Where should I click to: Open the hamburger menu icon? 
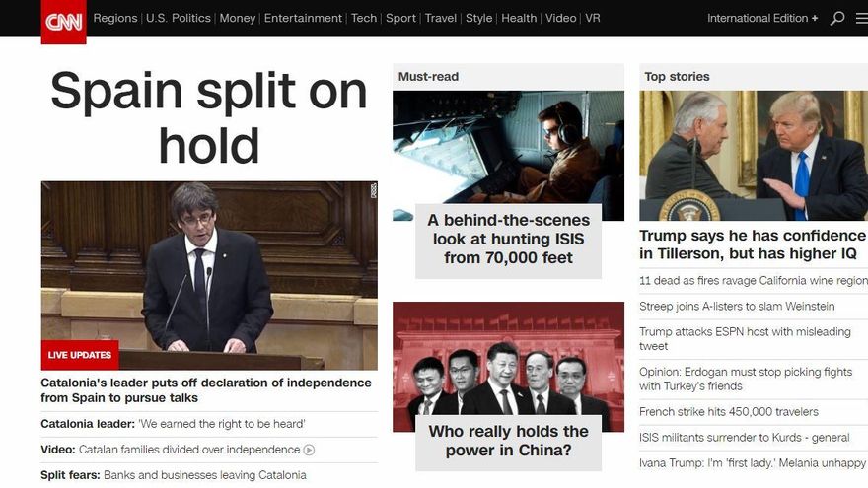861,18
